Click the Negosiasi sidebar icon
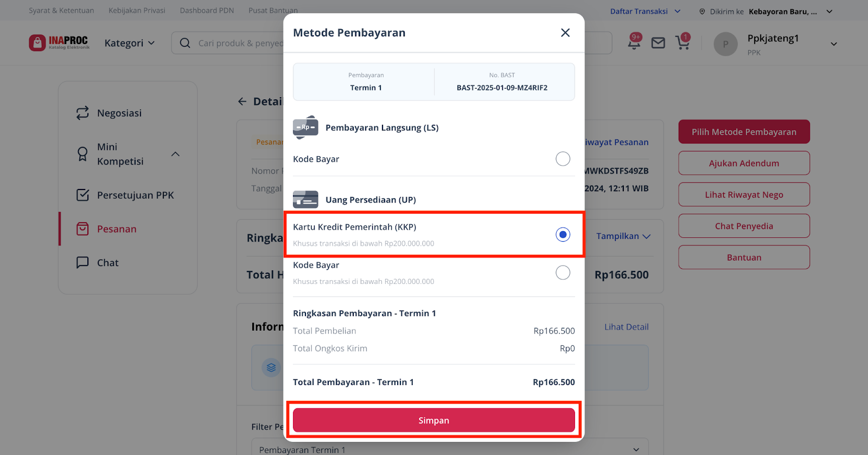The image size is (868, 455). pyautogui.click(x=82, y=113)
